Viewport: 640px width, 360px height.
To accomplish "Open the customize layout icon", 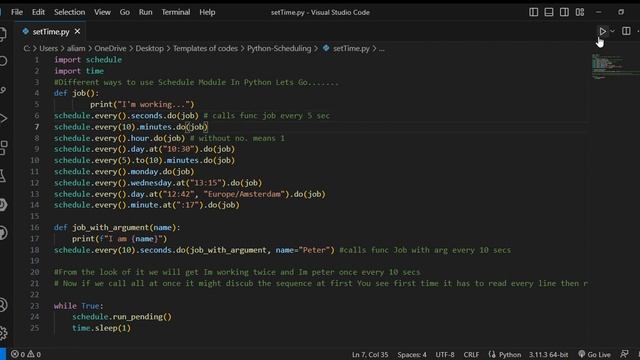I will [x=580, y=12].
